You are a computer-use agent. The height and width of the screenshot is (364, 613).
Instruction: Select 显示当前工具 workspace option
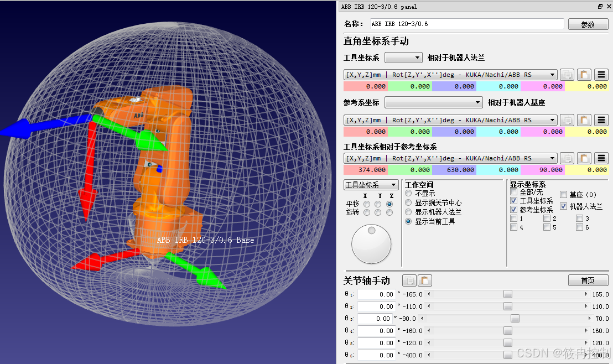coord(408,221)
